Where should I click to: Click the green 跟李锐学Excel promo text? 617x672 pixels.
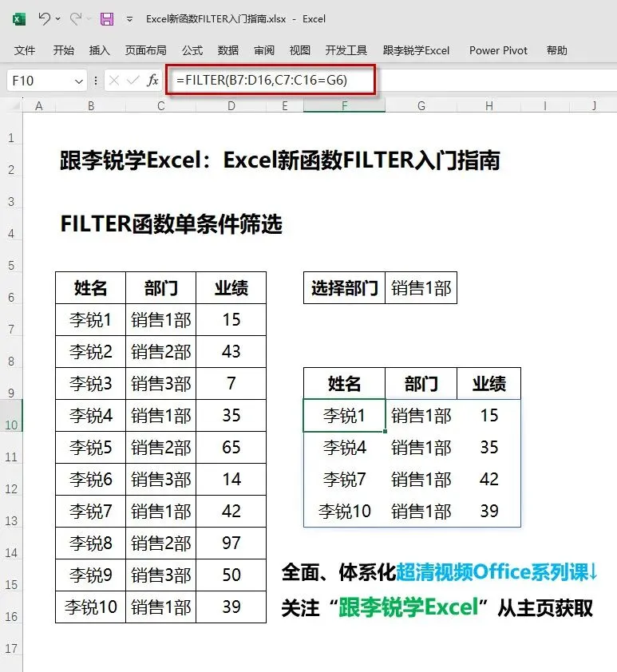[x=409, y=607]
